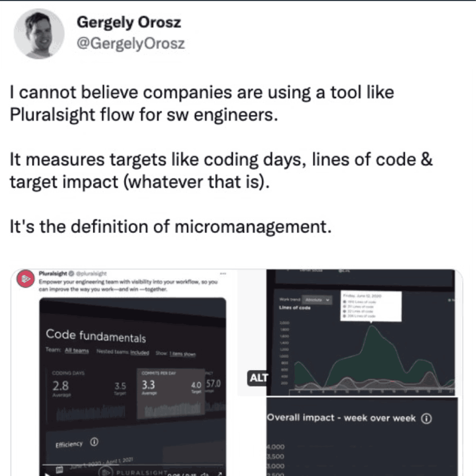Click the video volume icon
The height and width of the screenshot is (476, 476).
(205, 473)
